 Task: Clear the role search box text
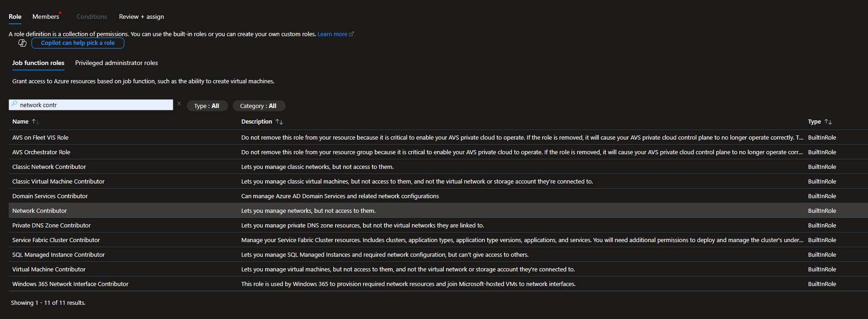pos(179,104)
